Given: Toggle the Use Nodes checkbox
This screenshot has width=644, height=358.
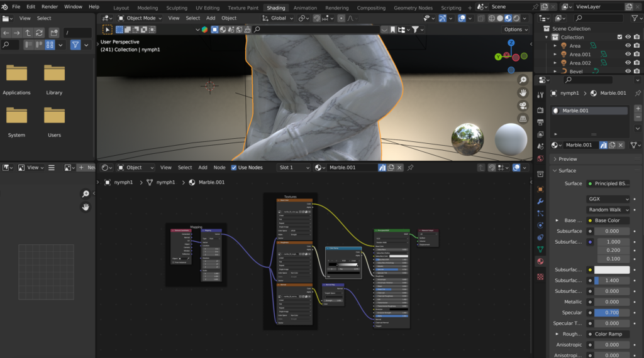Looking at the screenshot, I should tap(234, 167).
